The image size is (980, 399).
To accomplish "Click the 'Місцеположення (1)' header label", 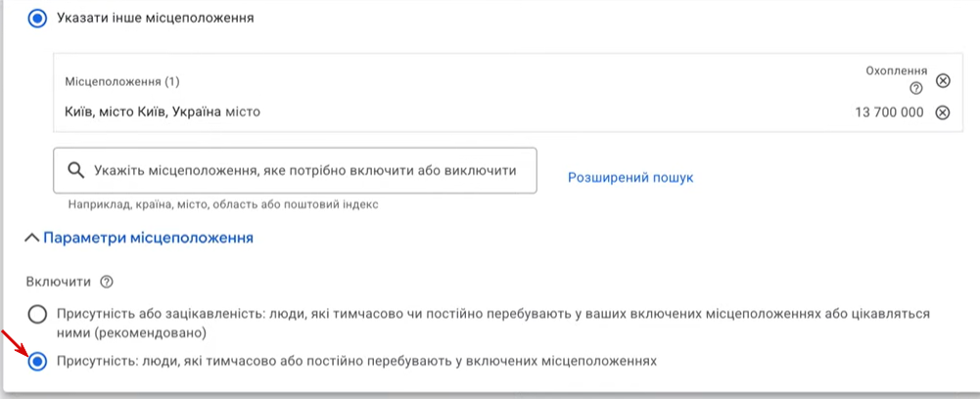I will (122, 80).
